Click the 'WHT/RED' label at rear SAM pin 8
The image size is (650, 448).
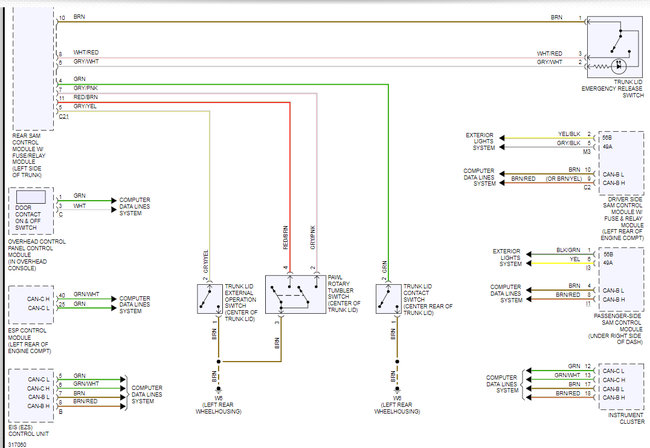pos(86,52)
